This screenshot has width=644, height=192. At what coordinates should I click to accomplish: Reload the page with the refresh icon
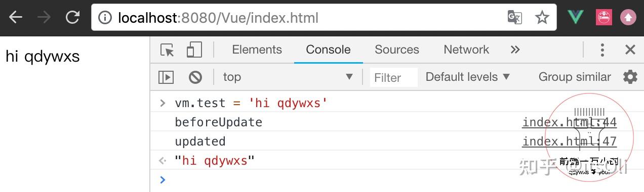(72, 18)
